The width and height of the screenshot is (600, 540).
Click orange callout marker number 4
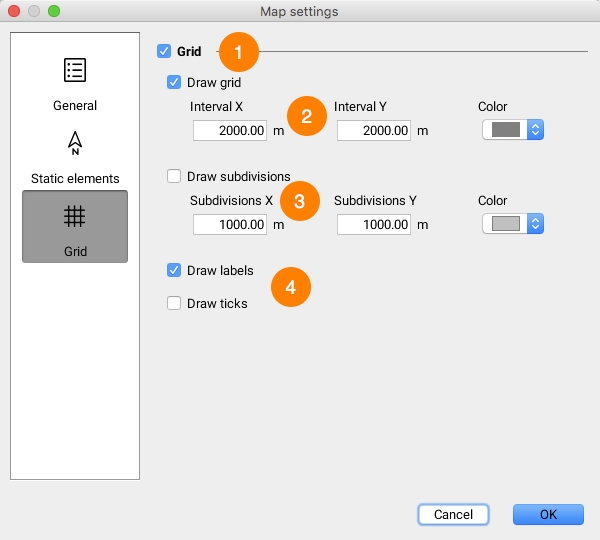[x=291, y=287]
